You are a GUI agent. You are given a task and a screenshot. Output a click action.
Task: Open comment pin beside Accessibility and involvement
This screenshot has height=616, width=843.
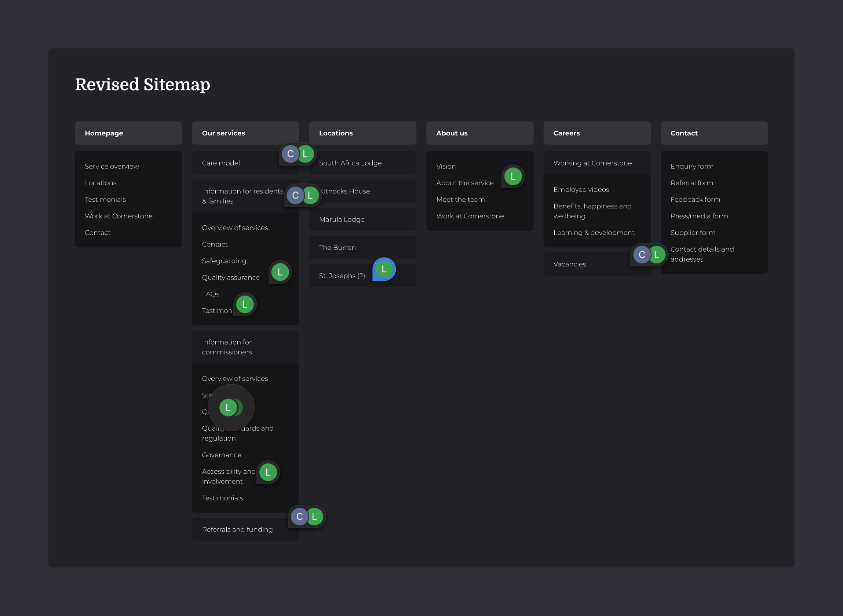(x=268, y=473)
